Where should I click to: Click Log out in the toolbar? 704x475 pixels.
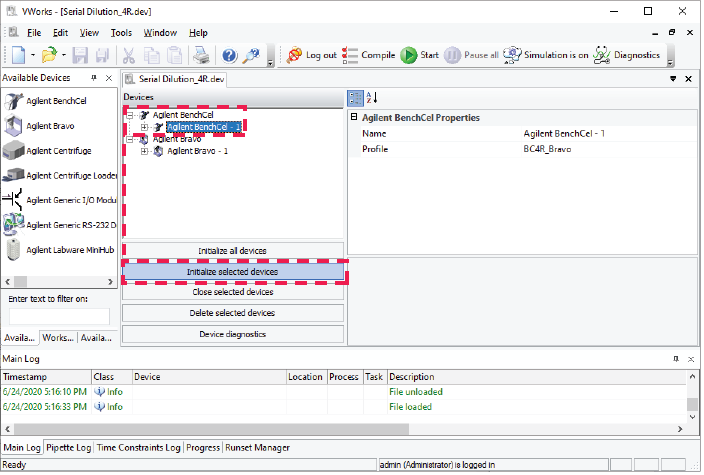pyautogui.click(x=312, y=55)
